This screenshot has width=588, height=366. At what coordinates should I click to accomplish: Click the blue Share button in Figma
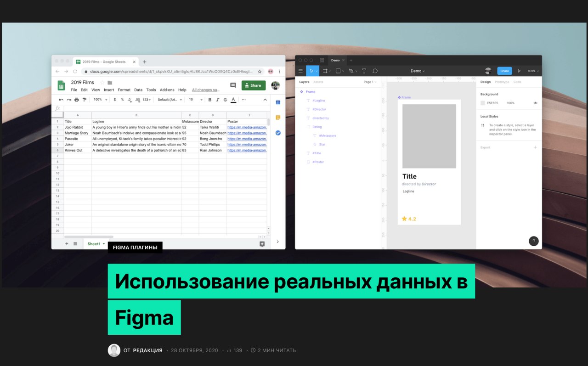click(504, 71)
